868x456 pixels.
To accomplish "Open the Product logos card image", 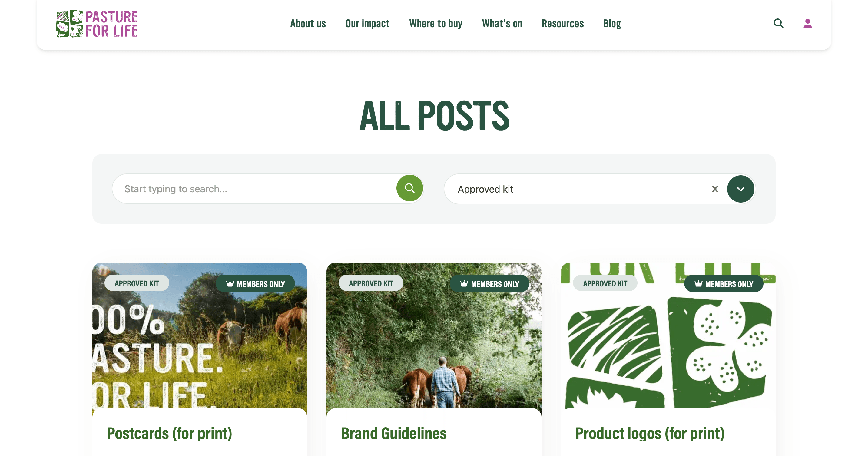I will click(668, 335).
